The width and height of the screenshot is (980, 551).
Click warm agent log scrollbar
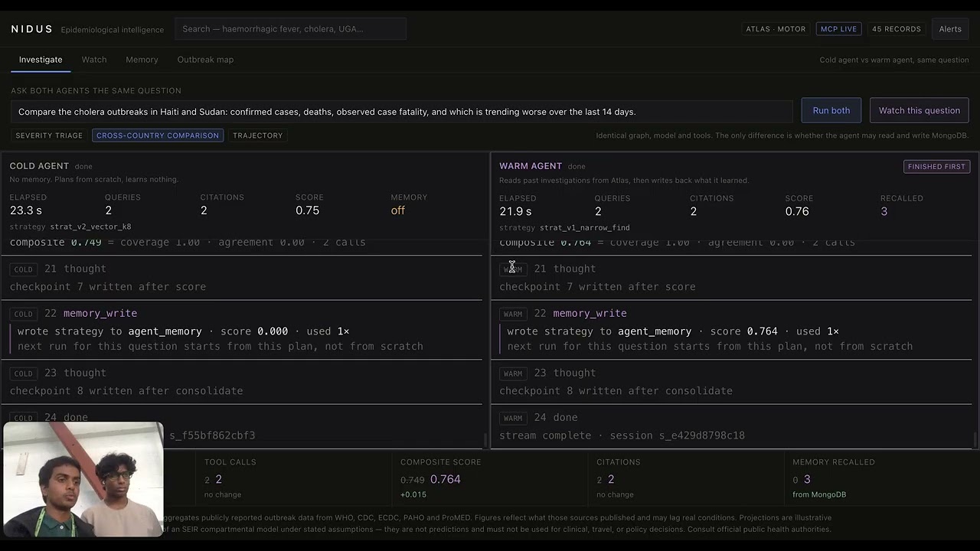(x=975, y=440)
